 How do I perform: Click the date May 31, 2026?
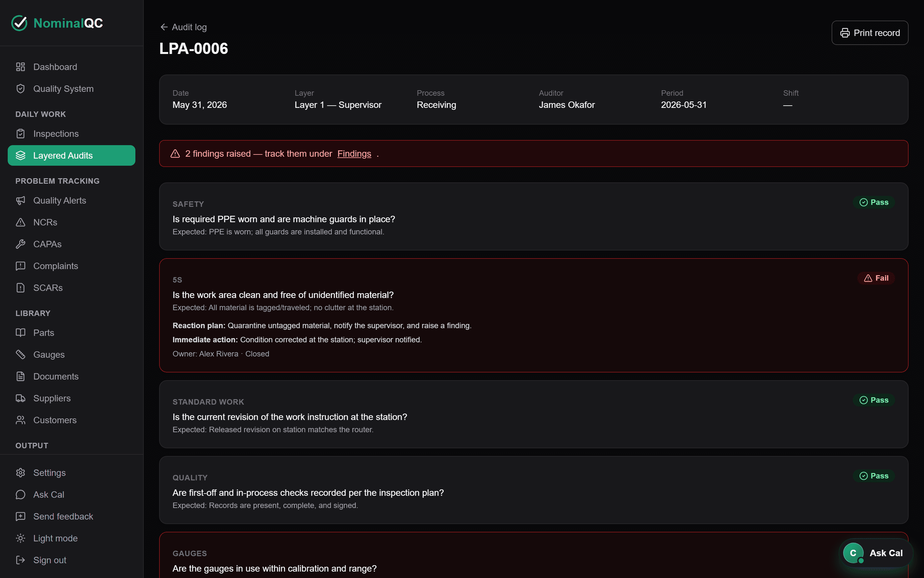click(200, 105)
